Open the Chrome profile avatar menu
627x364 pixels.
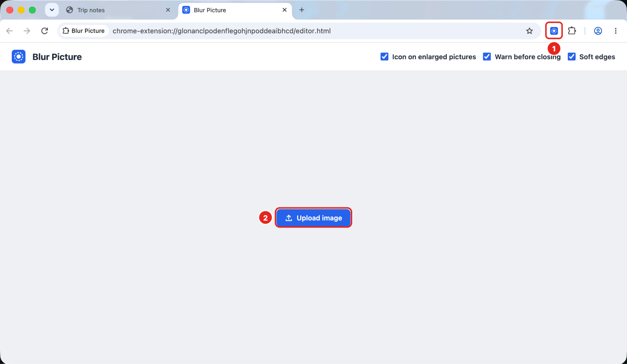[598, 31]
